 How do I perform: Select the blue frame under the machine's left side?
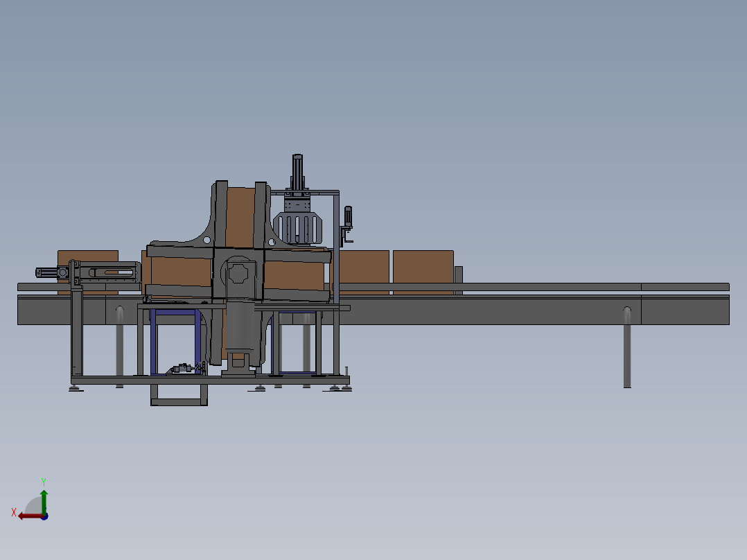click(x=176, y=342)
